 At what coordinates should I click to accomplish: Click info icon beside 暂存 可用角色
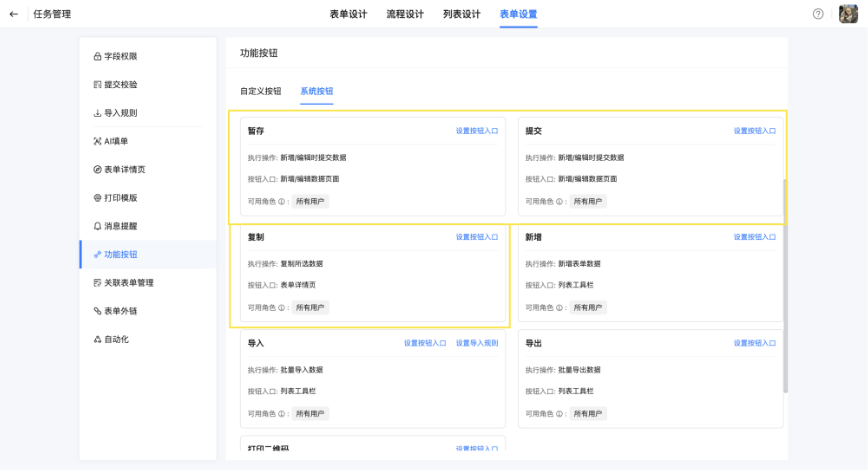click(x=281, y=201)
